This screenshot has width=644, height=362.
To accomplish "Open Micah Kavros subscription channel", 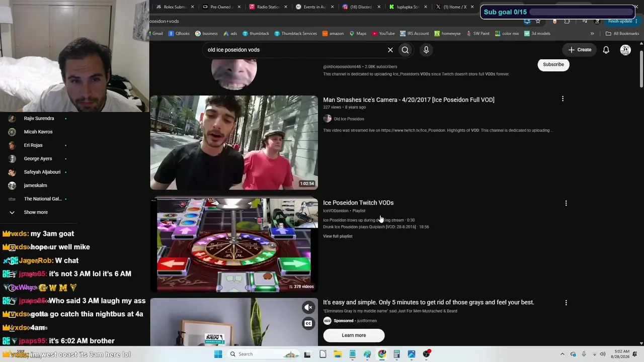I will [x=38, y=132].
